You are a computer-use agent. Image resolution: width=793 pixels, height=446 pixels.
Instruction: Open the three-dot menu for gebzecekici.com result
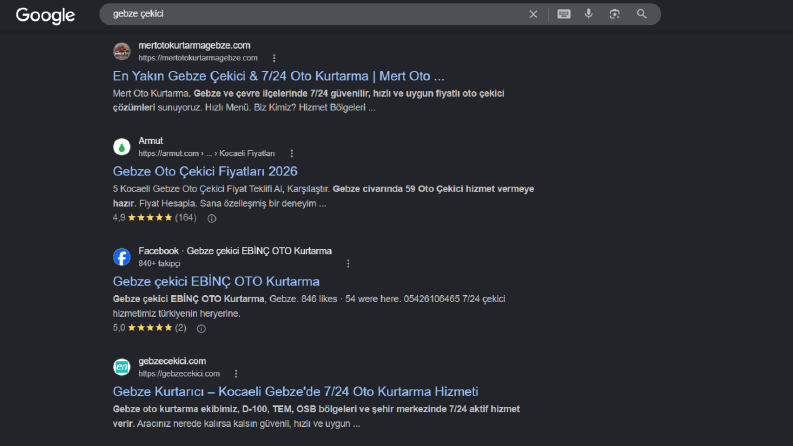[x=236, y=374]
